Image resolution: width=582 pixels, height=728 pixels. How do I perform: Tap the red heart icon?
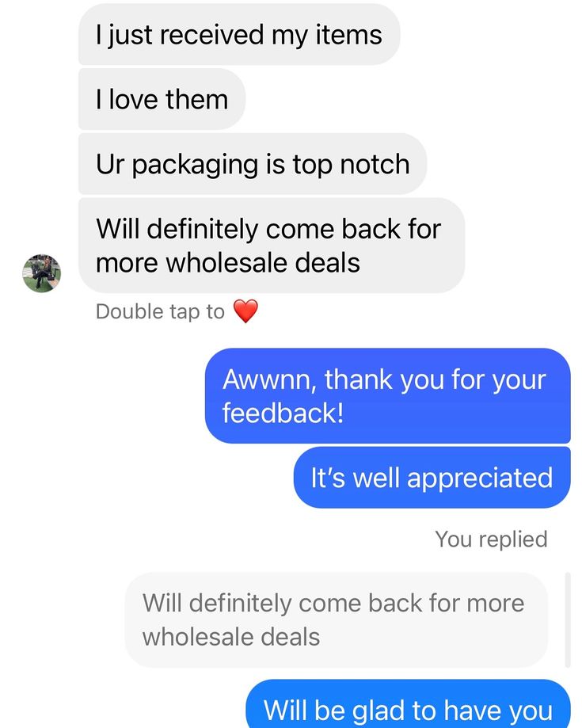tap(245, 311)
